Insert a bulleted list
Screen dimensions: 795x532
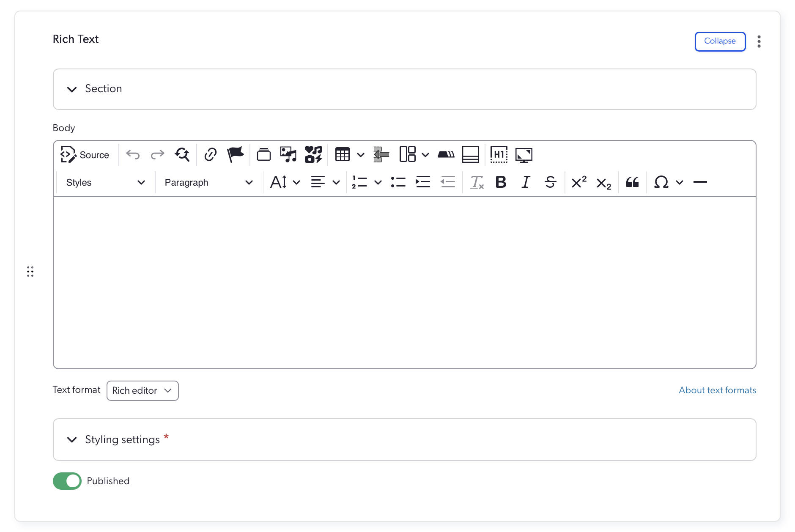pos(398,183)
